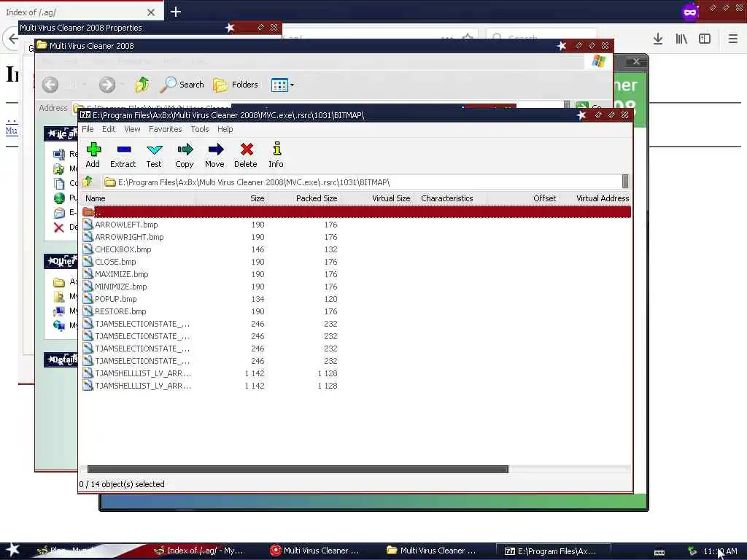Sort by the Packed Size column header
Screen dimensions: 747x560
click(304, 198)
